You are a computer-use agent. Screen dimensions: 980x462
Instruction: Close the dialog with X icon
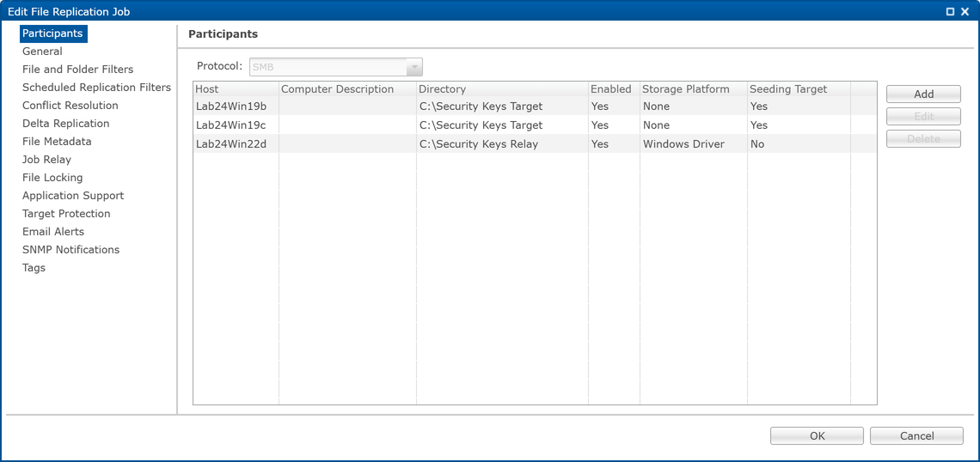tap(965, 11)
